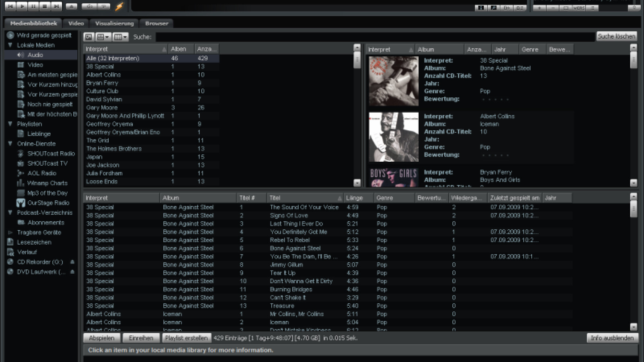
Task: Skip to the next track
Action: click(x=57, y=6)
